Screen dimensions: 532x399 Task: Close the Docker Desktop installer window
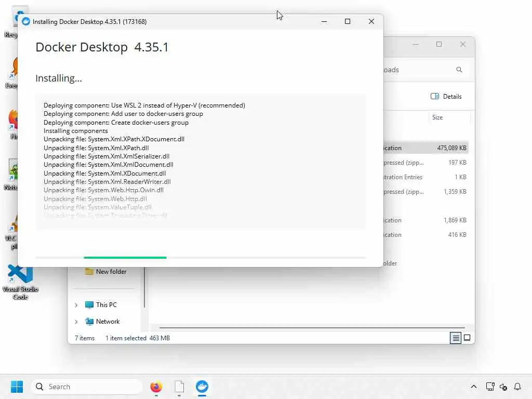click(371, 22)
